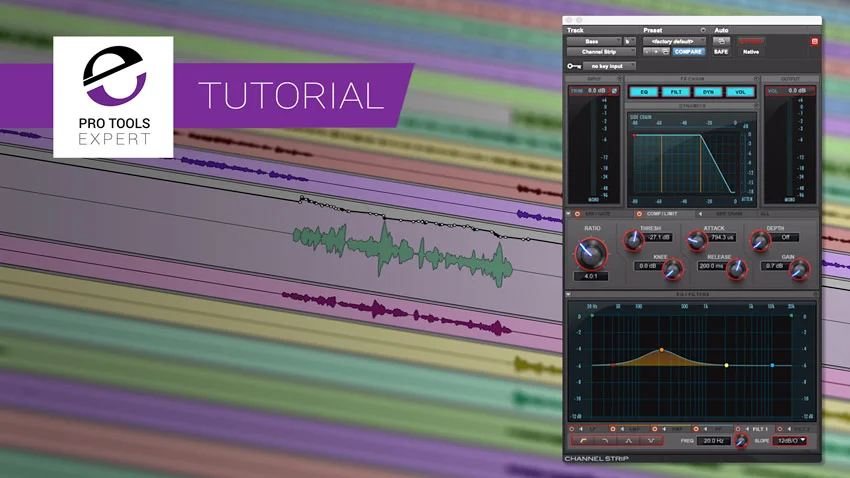850x478 pixels.
Task: Click the automation enable icon under Auto
Action: pyautogui.click(x=720, y=41)
